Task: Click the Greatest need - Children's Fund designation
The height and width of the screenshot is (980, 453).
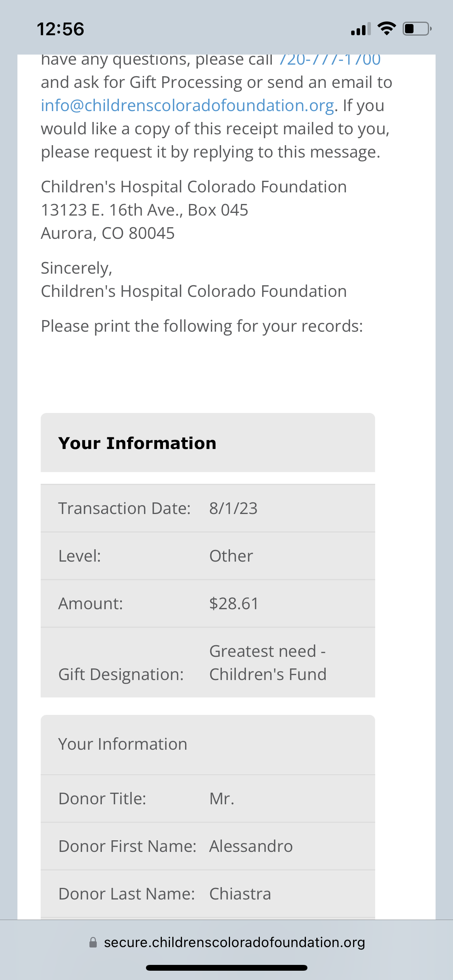Action: (x=268, y=663)
